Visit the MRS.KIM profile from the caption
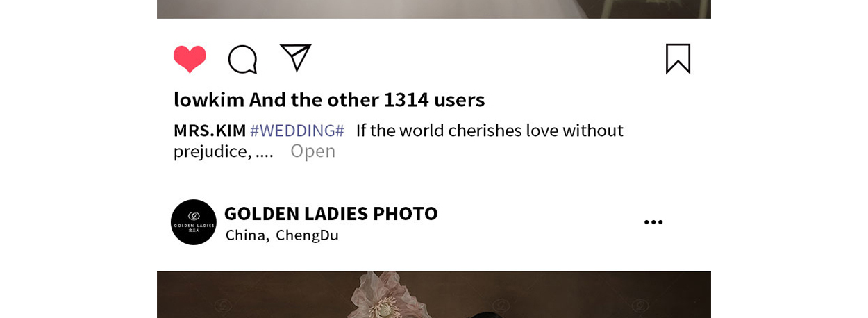868x318 pixels. pos(210,131)
